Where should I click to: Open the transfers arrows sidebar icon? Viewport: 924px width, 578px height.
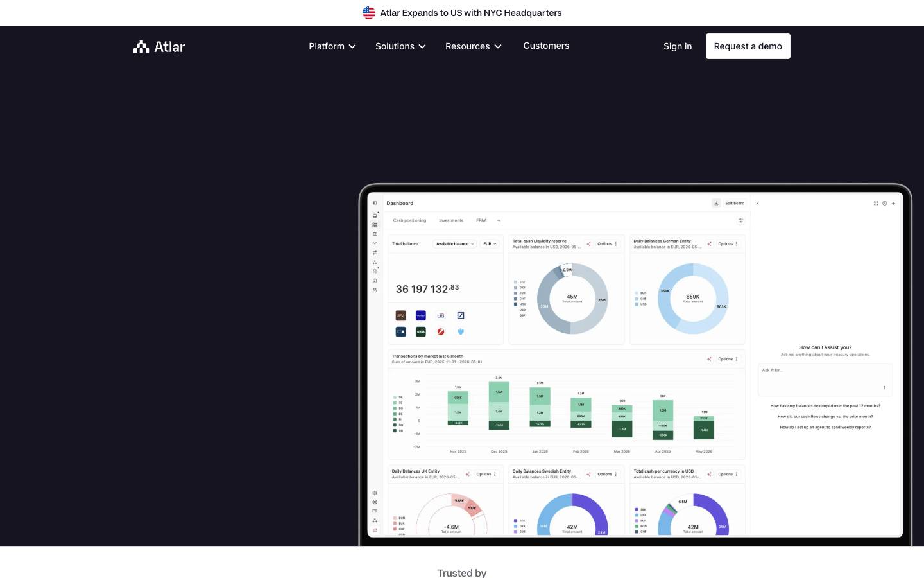point(375,252)
